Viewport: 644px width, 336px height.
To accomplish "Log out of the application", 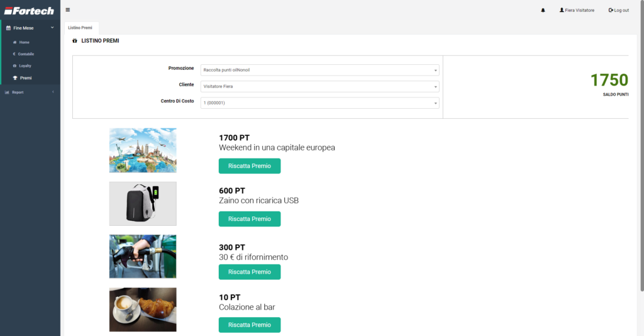I will pos(618,11).
